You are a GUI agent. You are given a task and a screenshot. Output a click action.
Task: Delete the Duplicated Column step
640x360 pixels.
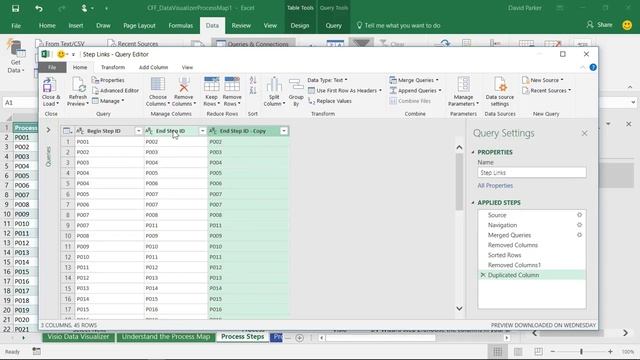pyautogui.click(x=483, y=275)
